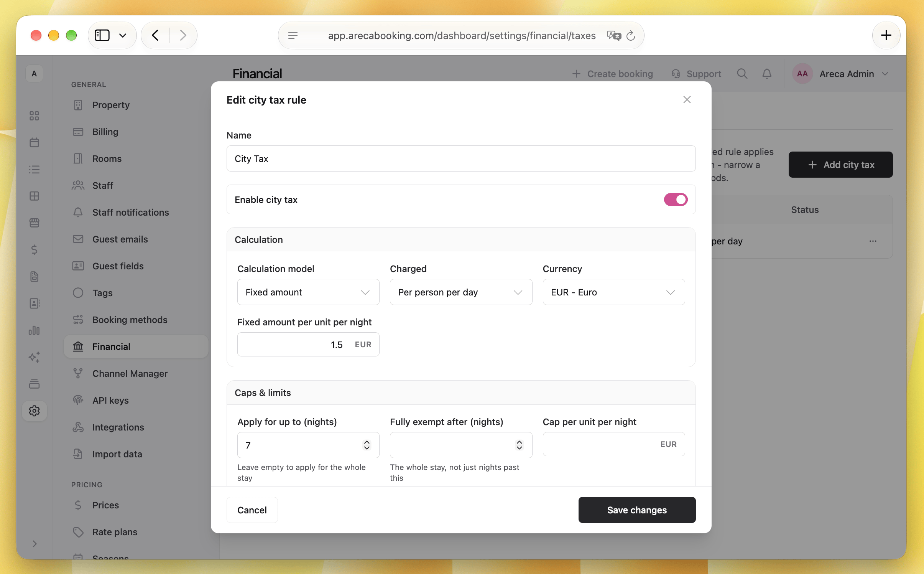Expand the left rail with the bottom chevron
924x574 pixels.
(x=35, y=544)
